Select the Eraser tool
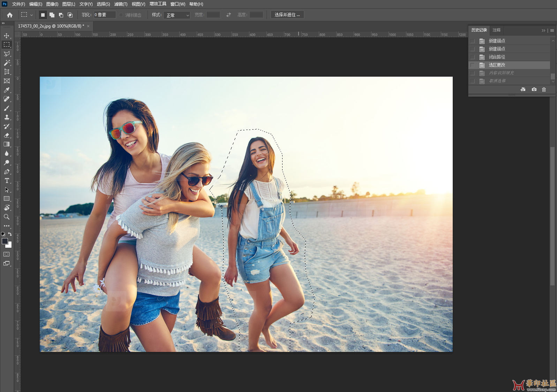This screenshot has width=557, height=392. pyautogui.click(x=7, y=135)
